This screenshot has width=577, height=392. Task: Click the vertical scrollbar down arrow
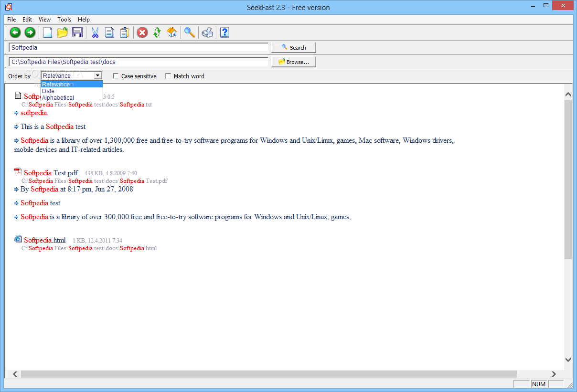(x=568, y=360)
